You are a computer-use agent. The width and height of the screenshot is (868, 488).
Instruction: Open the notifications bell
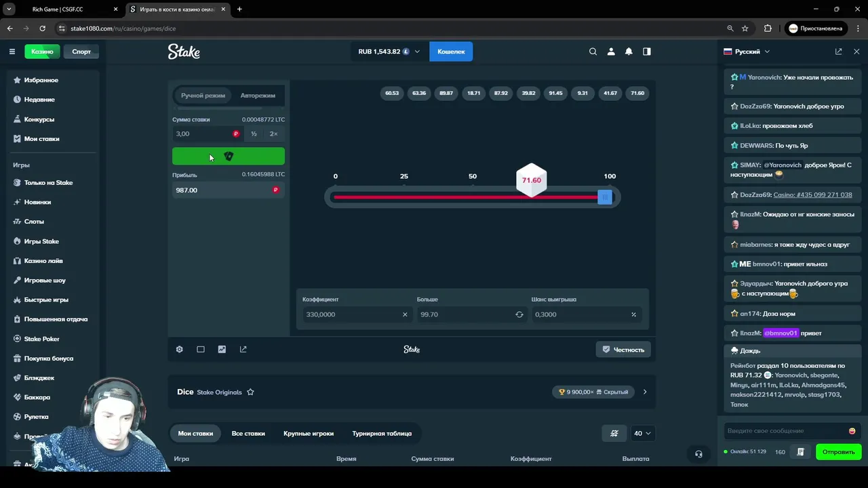[629, 52]
